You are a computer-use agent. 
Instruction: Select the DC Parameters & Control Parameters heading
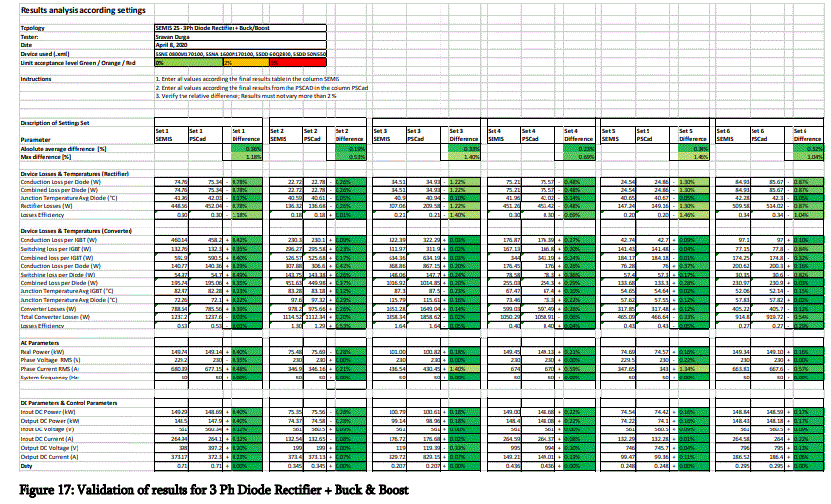point(69,403)
